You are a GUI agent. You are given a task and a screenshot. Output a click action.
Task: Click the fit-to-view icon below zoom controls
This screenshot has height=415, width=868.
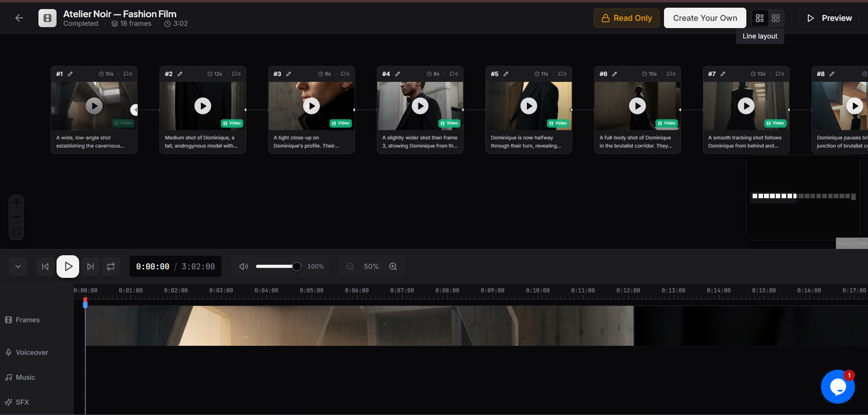click(16, 232)
